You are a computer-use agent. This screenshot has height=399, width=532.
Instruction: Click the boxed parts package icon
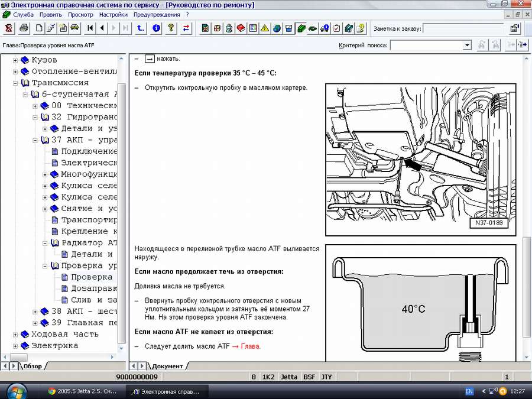tap(217, 28)
